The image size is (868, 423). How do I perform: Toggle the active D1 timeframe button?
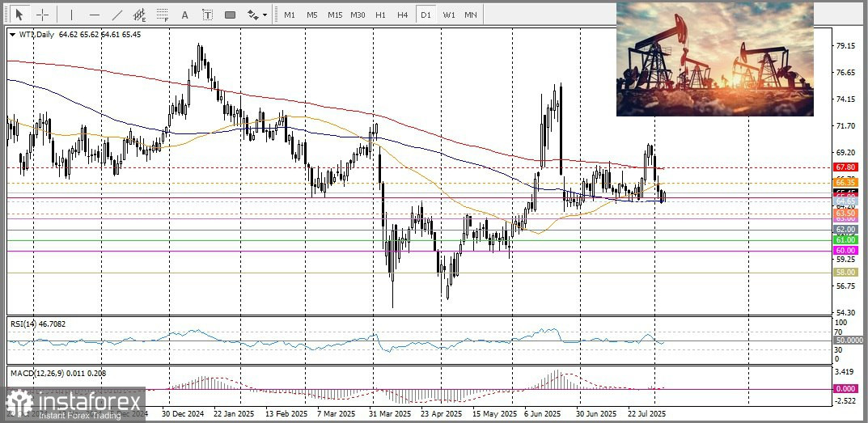(x=426, y=15)
